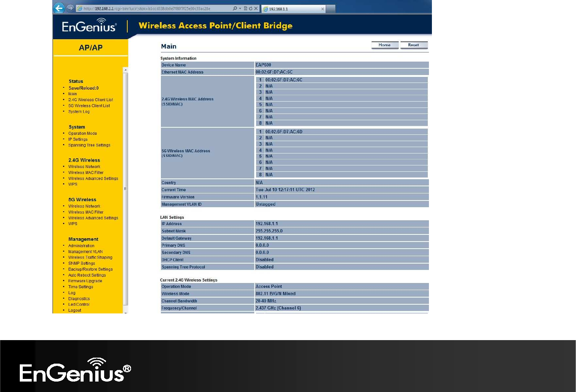
Task: Click the Home button
Action: (384, 45)
